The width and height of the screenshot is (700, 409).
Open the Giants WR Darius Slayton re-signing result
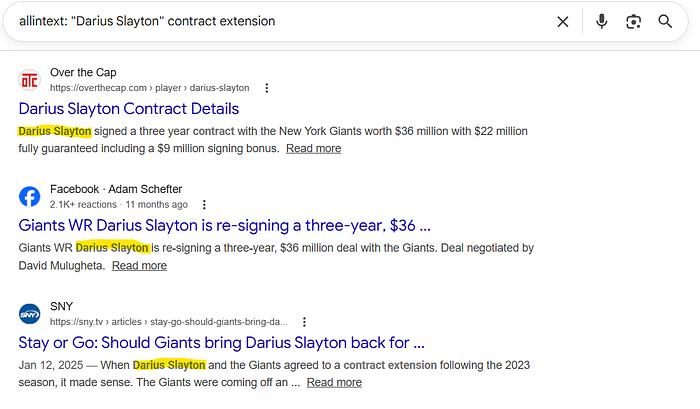tap(224, 226)
